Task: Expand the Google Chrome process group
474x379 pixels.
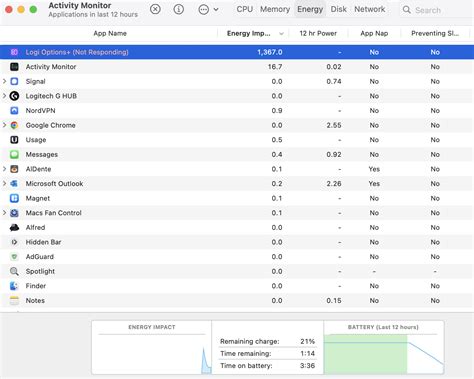Action: click(x=4, y=125)
